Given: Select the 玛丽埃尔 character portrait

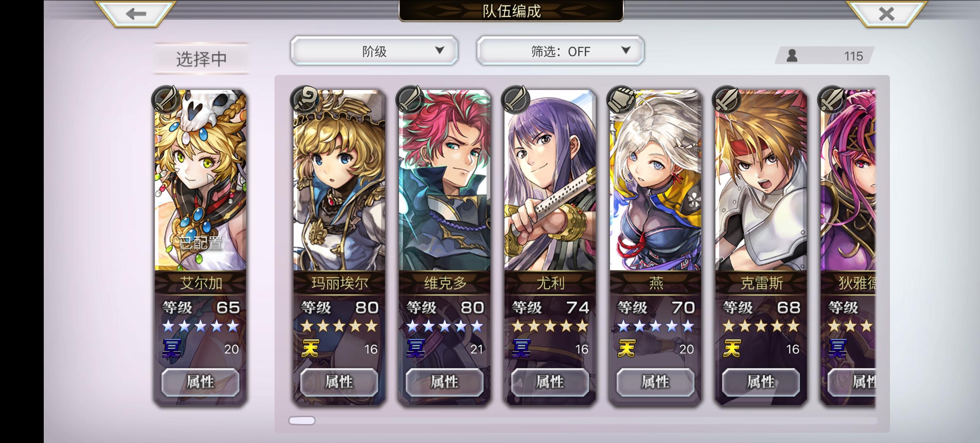Looking at the screenshot, I should 339,181.
